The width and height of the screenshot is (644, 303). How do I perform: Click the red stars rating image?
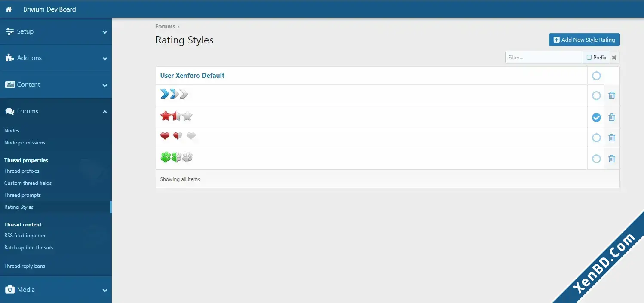click(176, 116)
